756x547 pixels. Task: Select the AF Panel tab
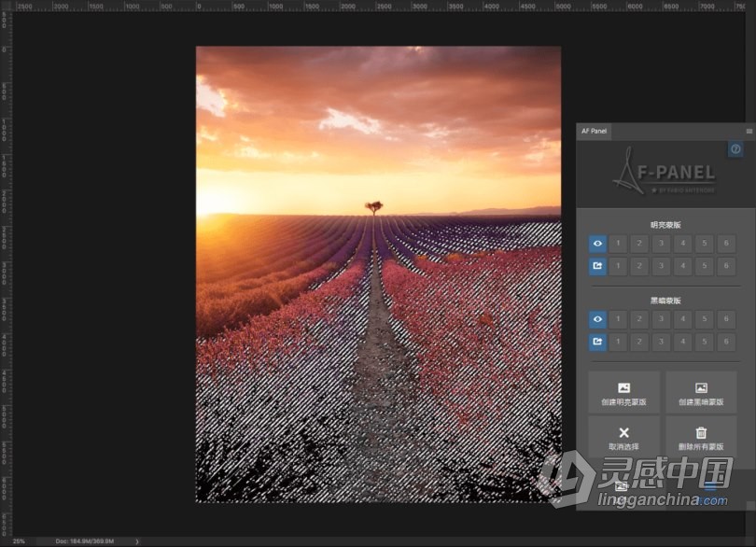point(594,132)
